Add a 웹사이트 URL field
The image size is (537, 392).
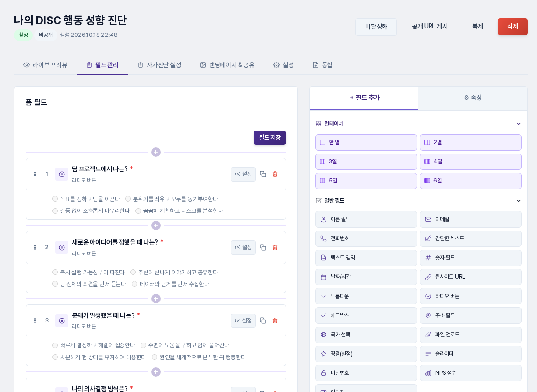(471, 277)
